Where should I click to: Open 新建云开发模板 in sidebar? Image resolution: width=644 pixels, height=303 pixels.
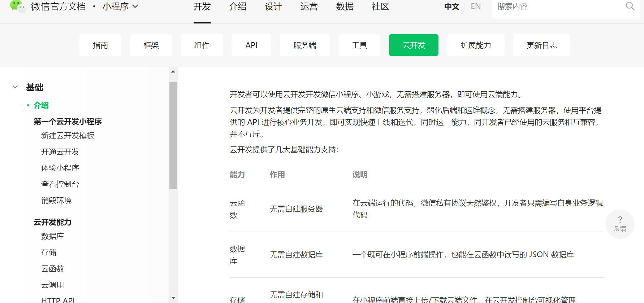pos(68,136)
